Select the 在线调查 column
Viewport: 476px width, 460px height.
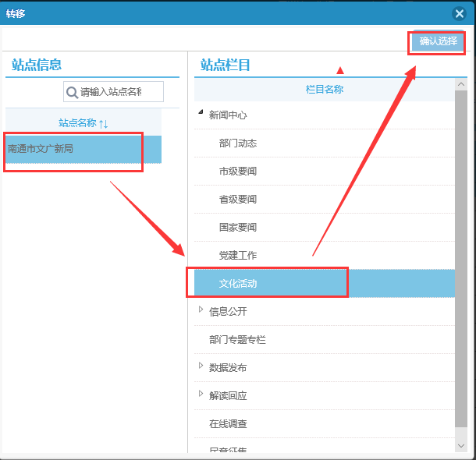(x=324, y=424)
